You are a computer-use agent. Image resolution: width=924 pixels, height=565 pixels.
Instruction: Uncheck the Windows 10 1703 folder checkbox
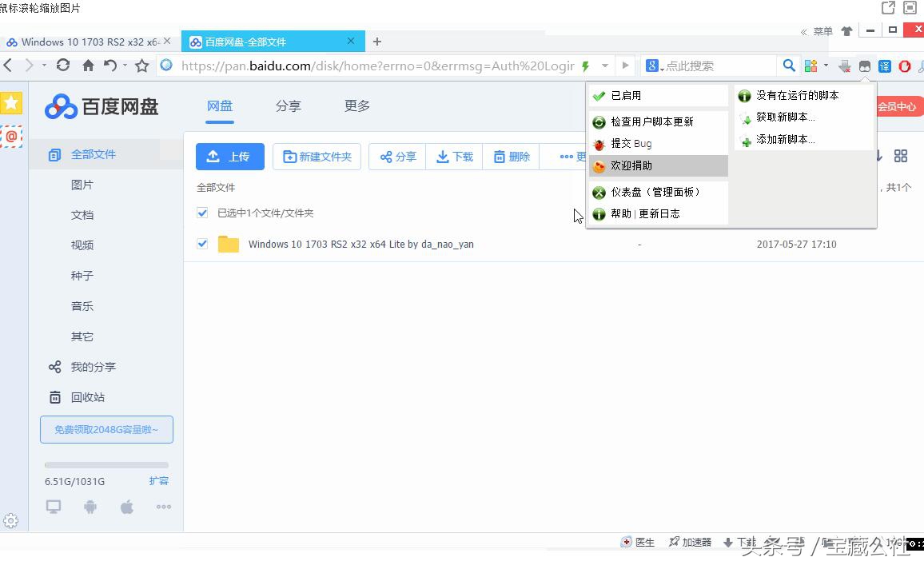(x=202, y=244)
